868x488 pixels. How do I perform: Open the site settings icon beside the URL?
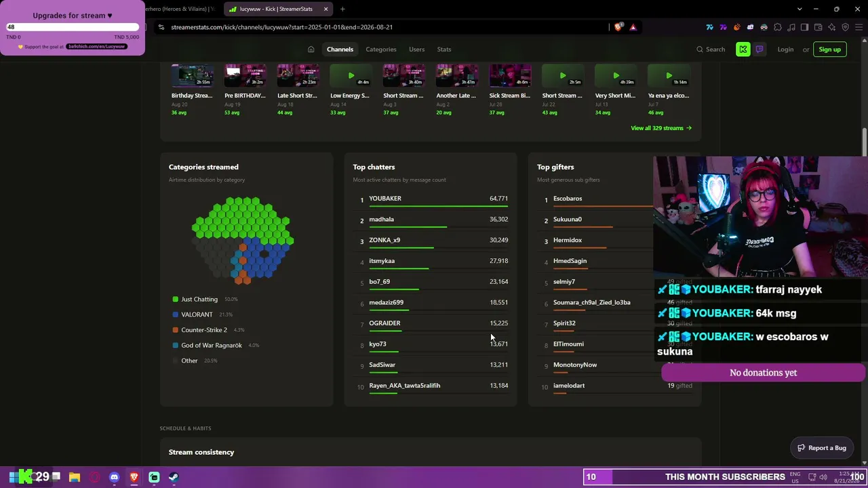click(161, 27)
